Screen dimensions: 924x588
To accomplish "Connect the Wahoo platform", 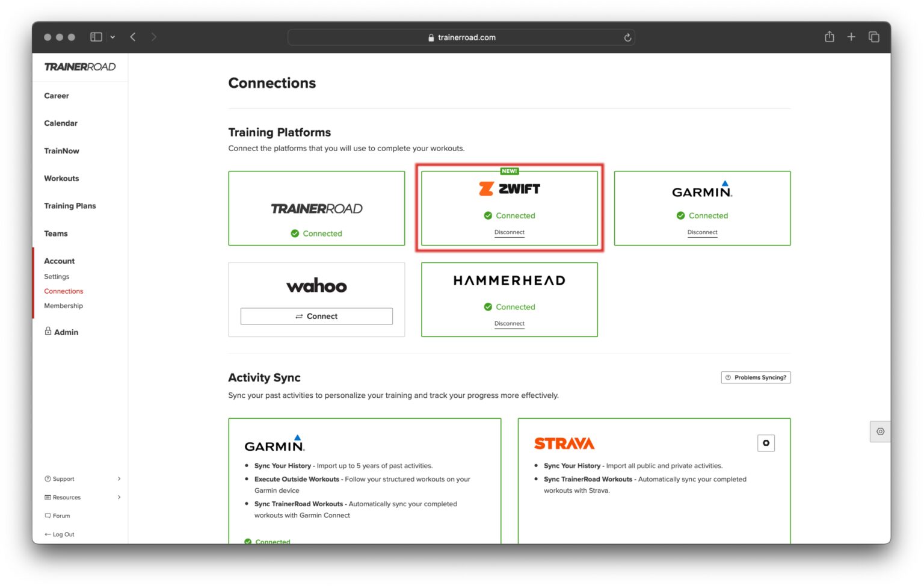I will pos(316,316).
